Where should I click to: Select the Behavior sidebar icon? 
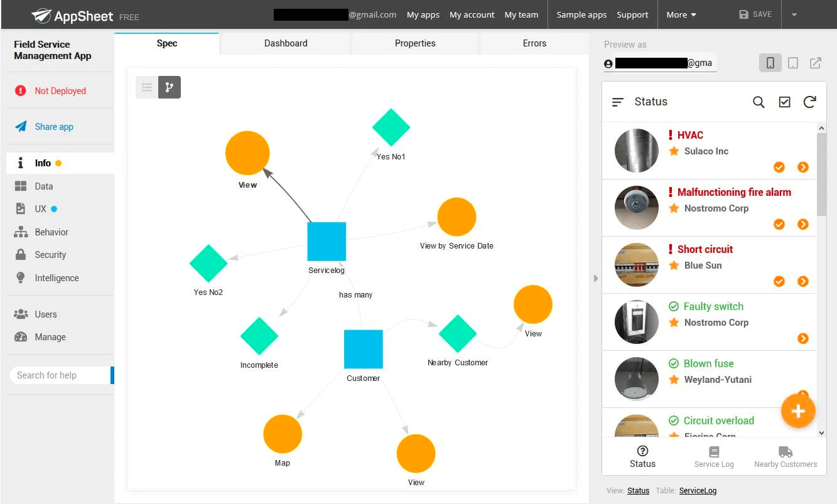tap(21, 232)
